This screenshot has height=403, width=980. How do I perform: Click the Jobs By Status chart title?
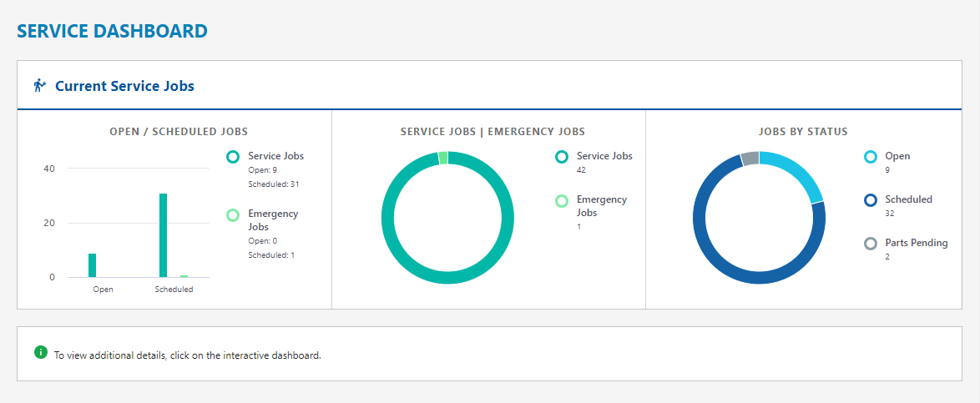click(x=802, y=132)
